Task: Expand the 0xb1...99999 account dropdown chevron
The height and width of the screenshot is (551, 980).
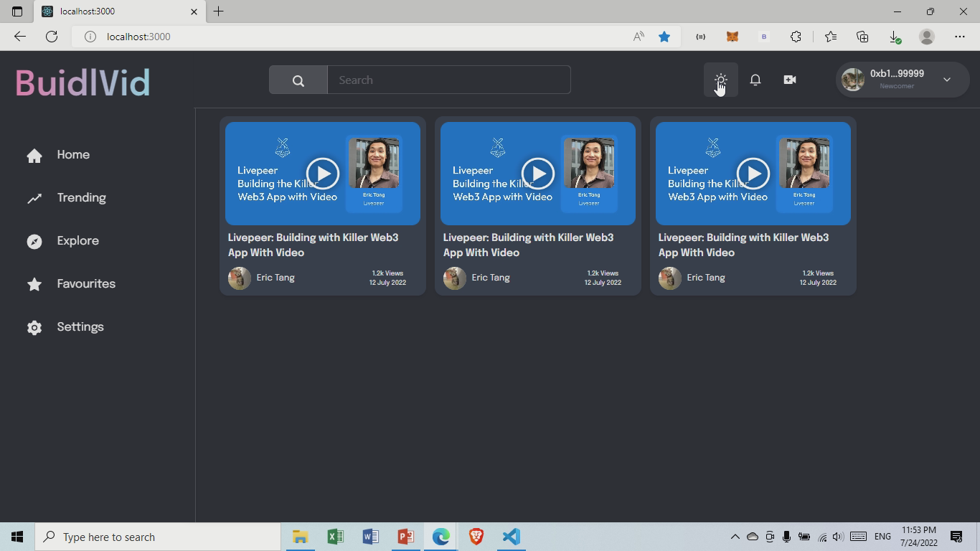Action: tap(947, 80)
